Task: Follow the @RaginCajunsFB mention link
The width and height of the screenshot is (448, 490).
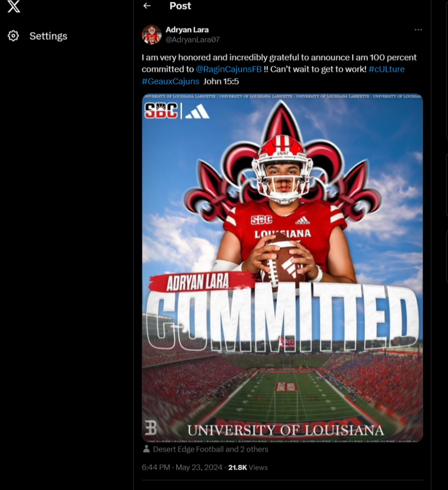Action: (229, 69)
